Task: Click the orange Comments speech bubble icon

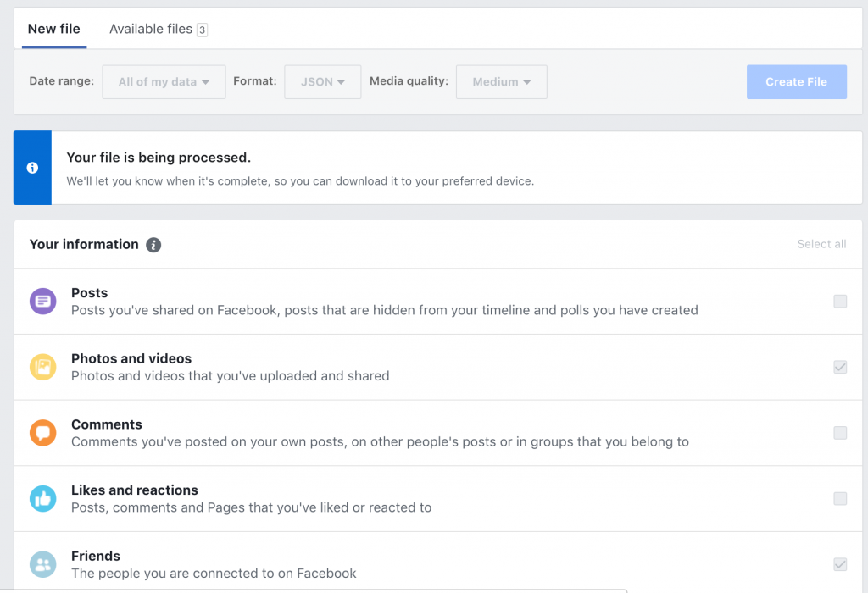Action: 42,433
